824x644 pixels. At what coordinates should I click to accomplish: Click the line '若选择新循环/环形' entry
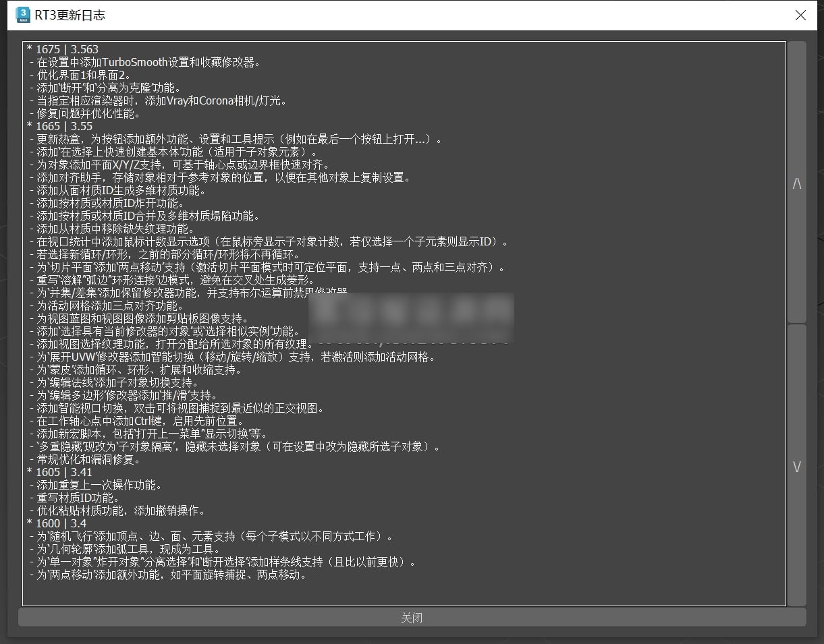(166, 254)
